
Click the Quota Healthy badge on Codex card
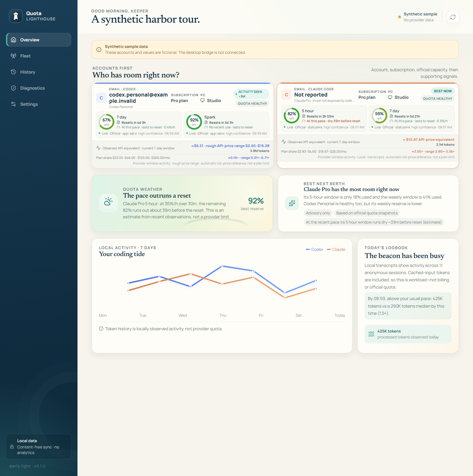[x=252, y=103]
